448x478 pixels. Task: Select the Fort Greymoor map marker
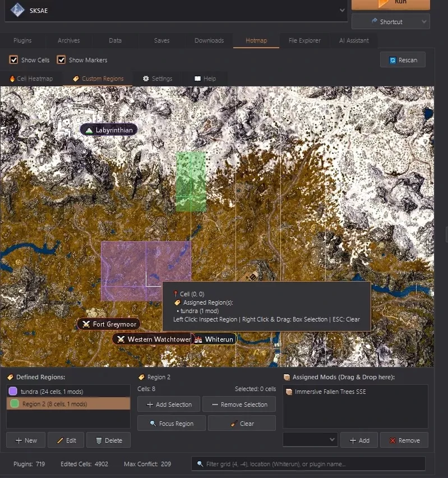(109, 324)
